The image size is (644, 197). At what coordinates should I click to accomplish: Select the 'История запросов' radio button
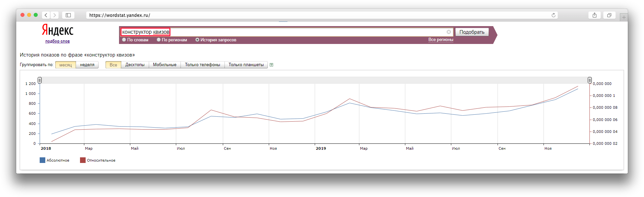pyautogui.click(x=197, y=40)
